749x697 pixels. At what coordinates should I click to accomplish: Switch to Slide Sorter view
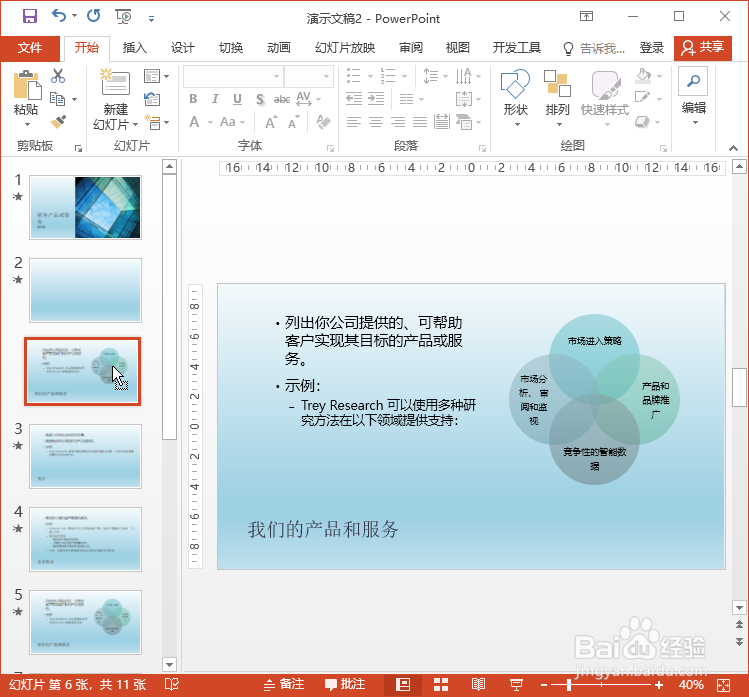coord(441,685)
